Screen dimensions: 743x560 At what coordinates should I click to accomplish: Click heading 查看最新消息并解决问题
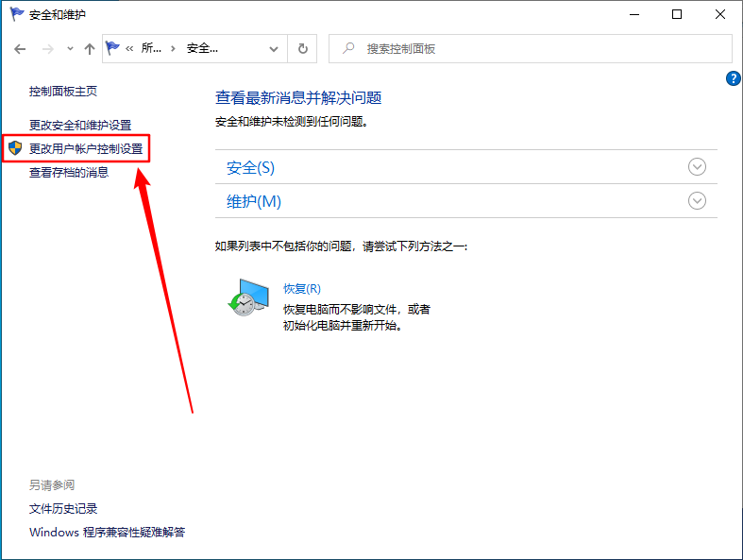[298, 98]
